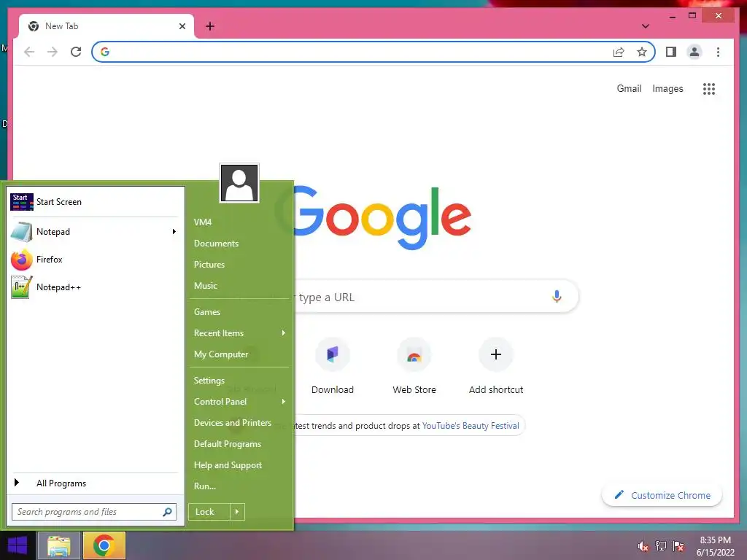Open the Action Center flag icon
Screen dimensions: 747x560
tap(678, 546)
